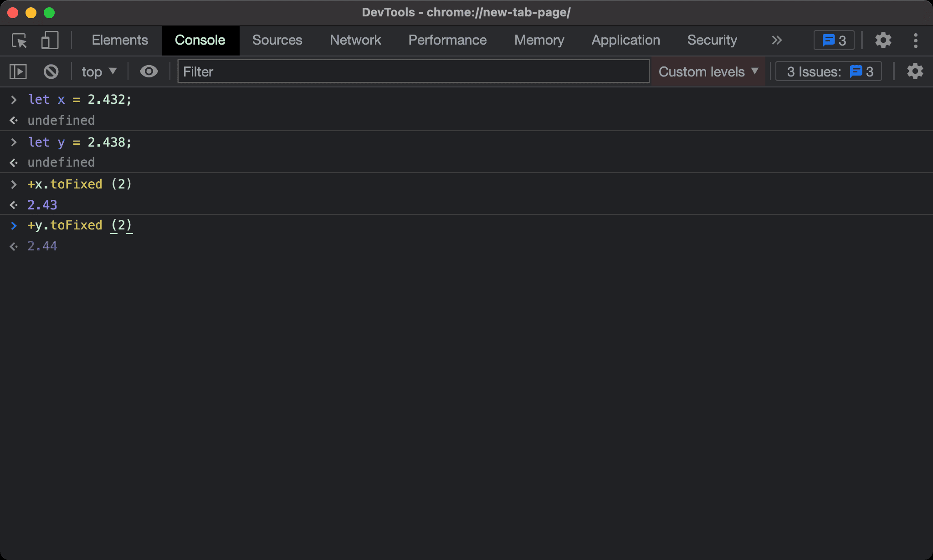Viewport: 933px width, 560px height.
Task: Click the clear console icon
Action: (x=51, y=71)
